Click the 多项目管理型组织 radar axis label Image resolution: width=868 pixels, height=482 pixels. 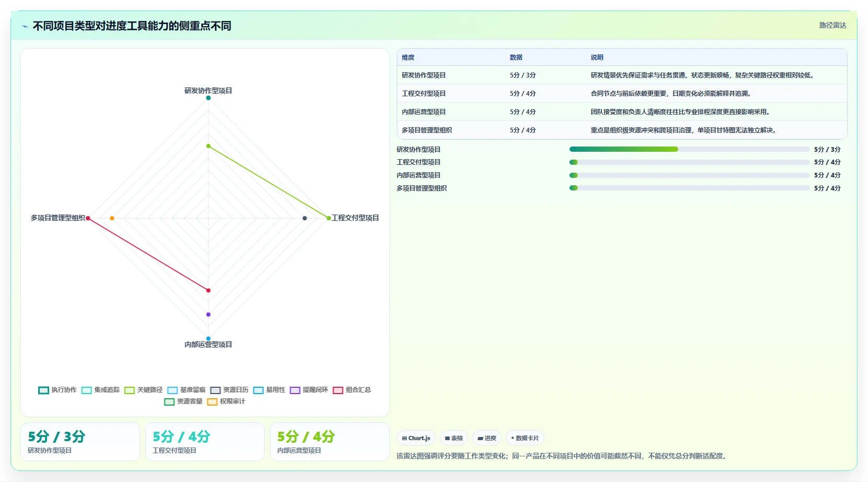point(58,218)
